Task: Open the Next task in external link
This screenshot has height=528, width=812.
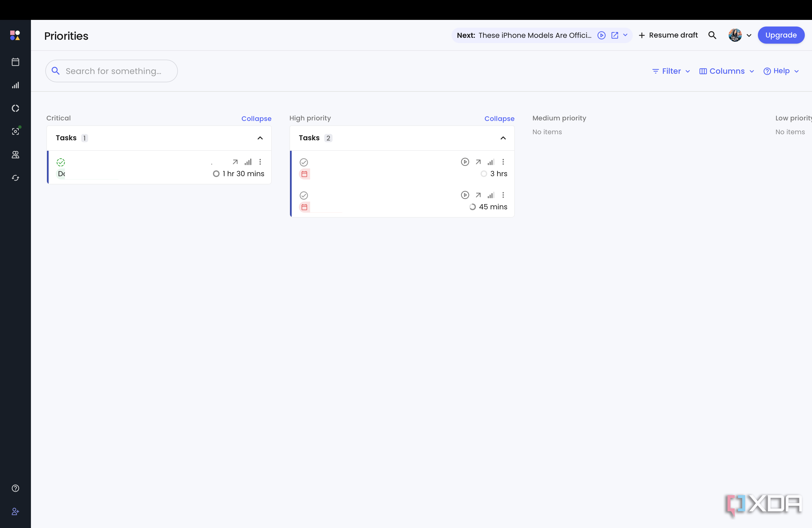Action: point(615,35)
